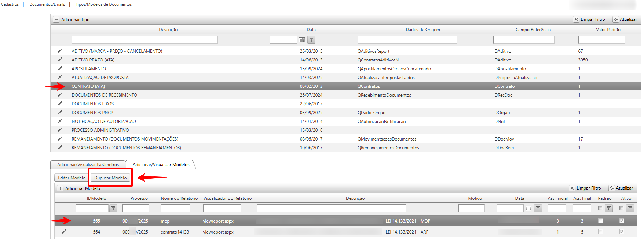Click the Editar Modelo button
644x239 pixels.
72,178
